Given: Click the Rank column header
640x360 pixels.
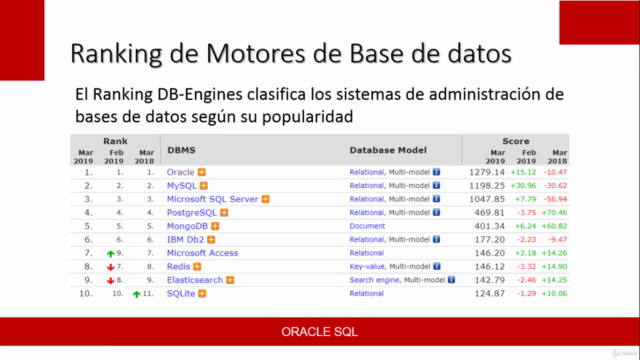Looking at the screenshot, I should 115,141.
